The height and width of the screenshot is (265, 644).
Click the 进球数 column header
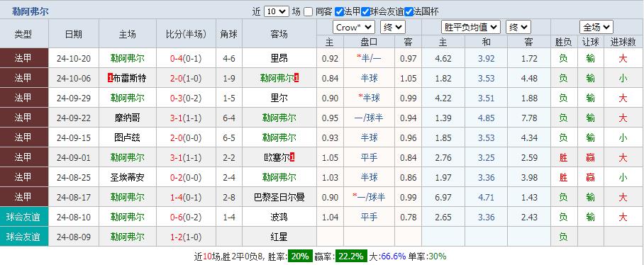(x=623, y=42)
